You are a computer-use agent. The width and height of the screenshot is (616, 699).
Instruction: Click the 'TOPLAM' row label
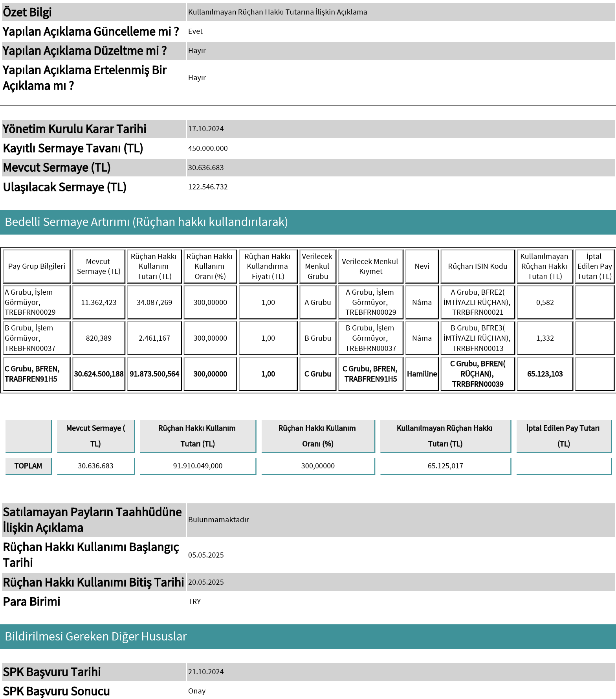[28, 466]
